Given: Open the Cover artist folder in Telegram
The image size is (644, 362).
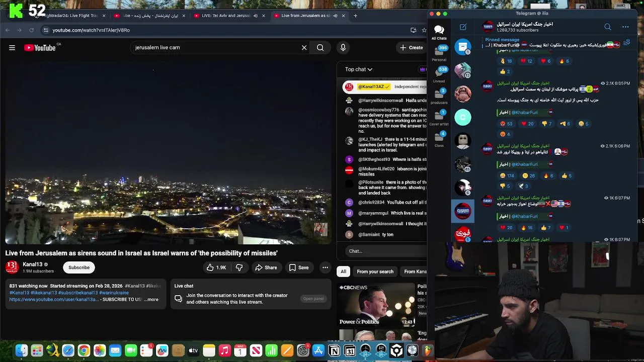Looking at the screenshot, I should [439, 118].
